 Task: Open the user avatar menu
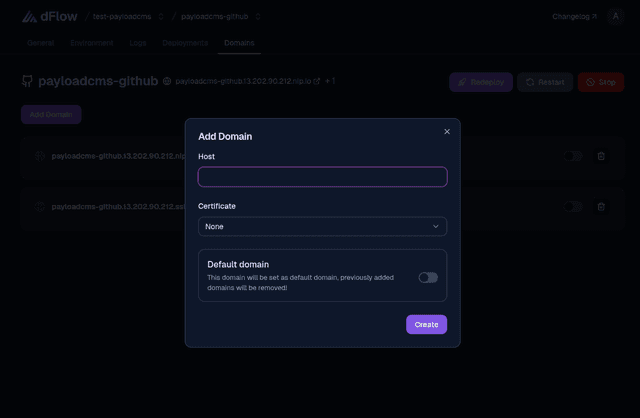click(614, 16)
